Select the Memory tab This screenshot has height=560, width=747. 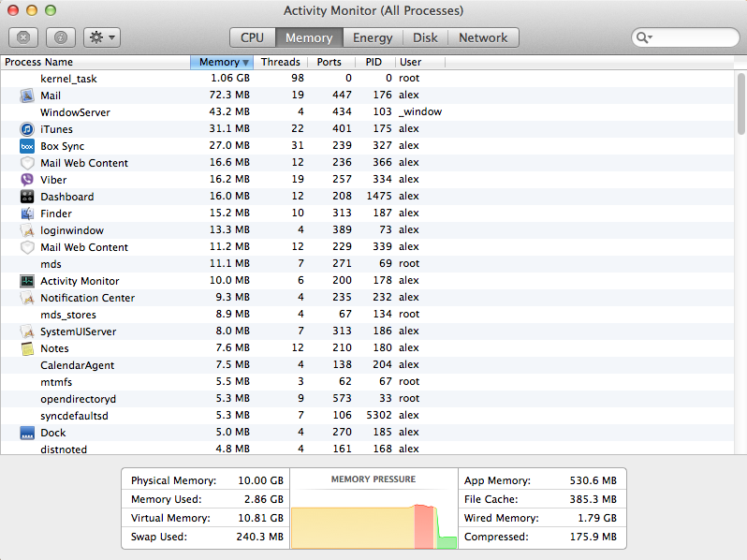tap(309, 37)
